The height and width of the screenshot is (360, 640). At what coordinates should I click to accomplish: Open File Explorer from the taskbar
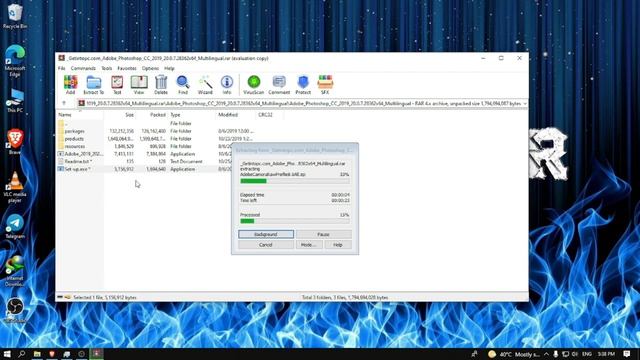[37, 354]
